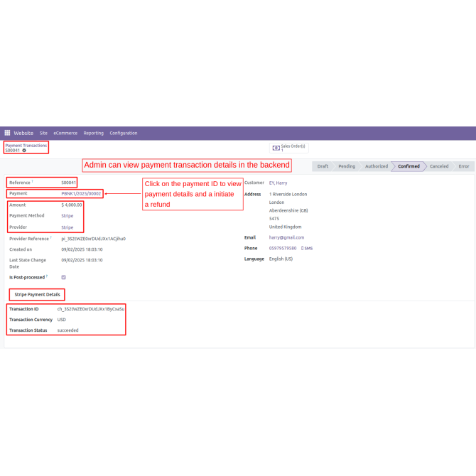The width and height of the screenshot is (476, 476).
Task: Open the eCommerce menu
Action: click(65, 133)
